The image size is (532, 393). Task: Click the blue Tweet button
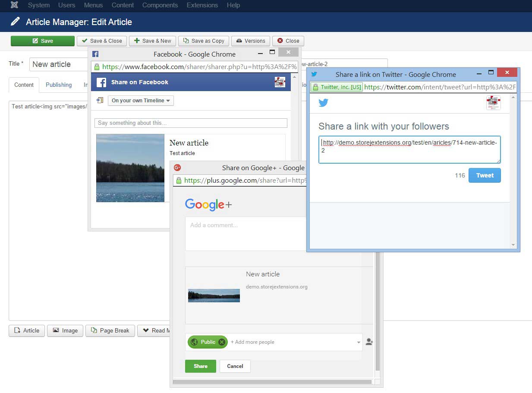pos(485,175)
